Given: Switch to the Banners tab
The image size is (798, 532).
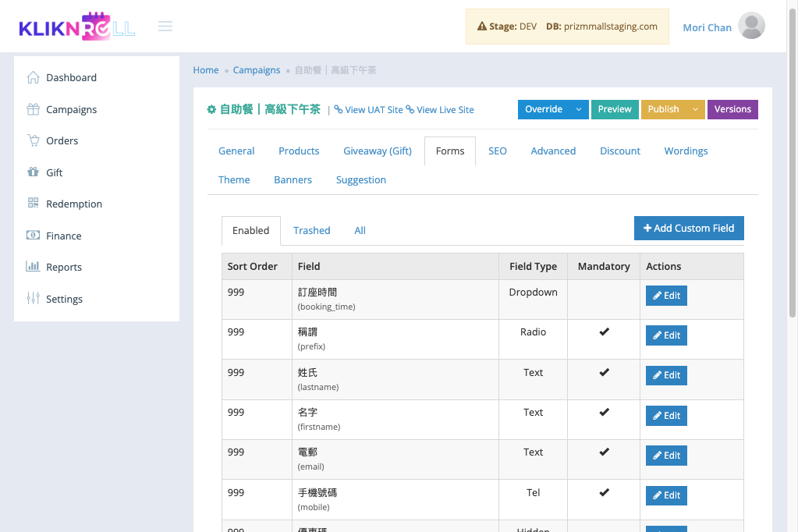Looking at the screenshot, I should click(293, 180).
